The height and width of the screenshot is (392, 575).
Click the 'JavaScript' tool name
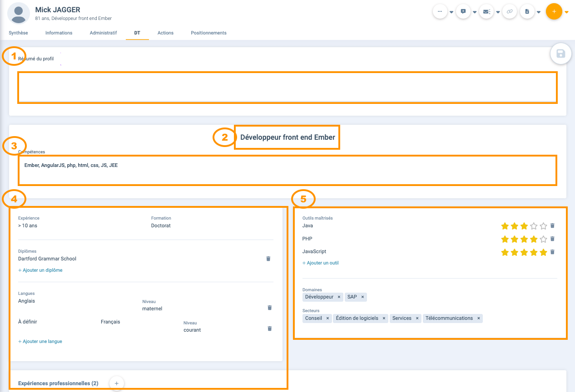[x=314, y=252]
